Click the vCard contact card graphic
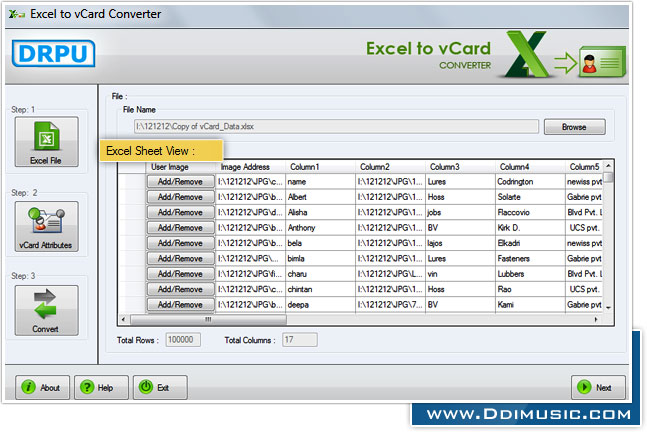This screenshot has width=647, height=432. (x=602, y=61)
